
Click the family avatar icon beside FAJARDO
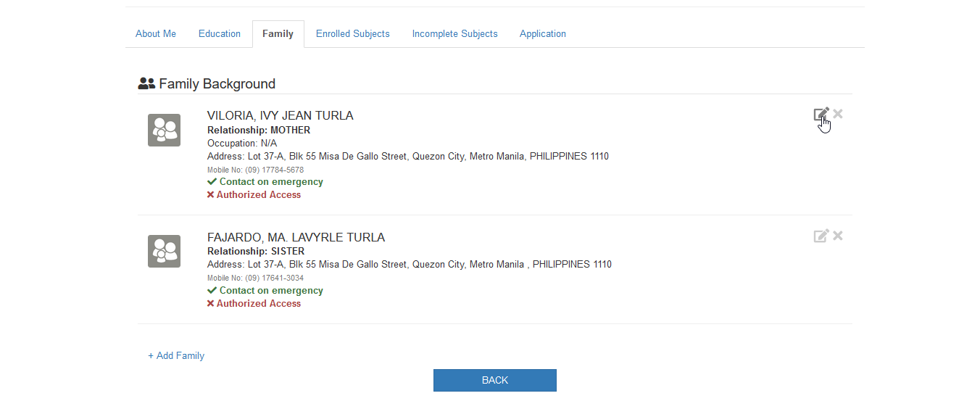point(164,251)
